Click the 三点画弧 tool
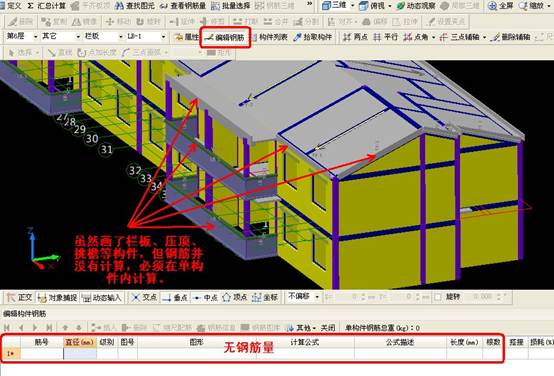Screen dimensions: 554x376 point(141,53)
